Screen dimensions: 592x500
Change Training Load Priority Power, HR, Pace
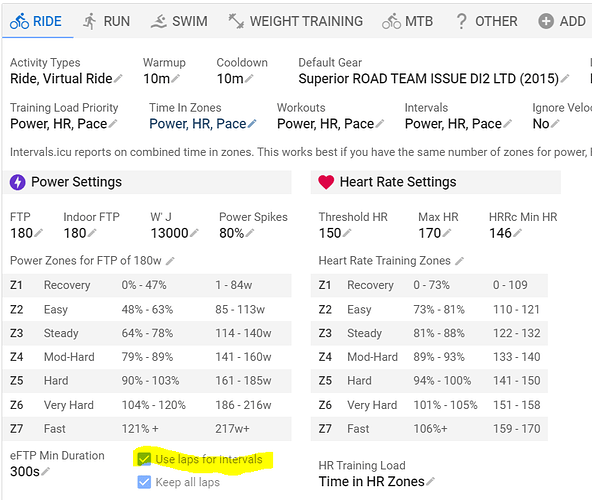(63, 124)
